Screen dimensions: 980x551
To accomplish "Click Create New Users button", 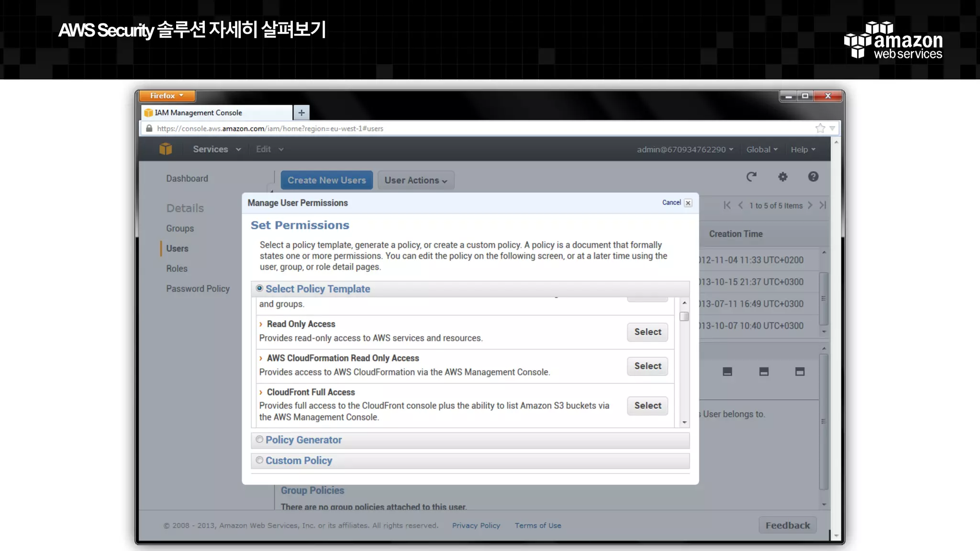I will tap(327, 180).
